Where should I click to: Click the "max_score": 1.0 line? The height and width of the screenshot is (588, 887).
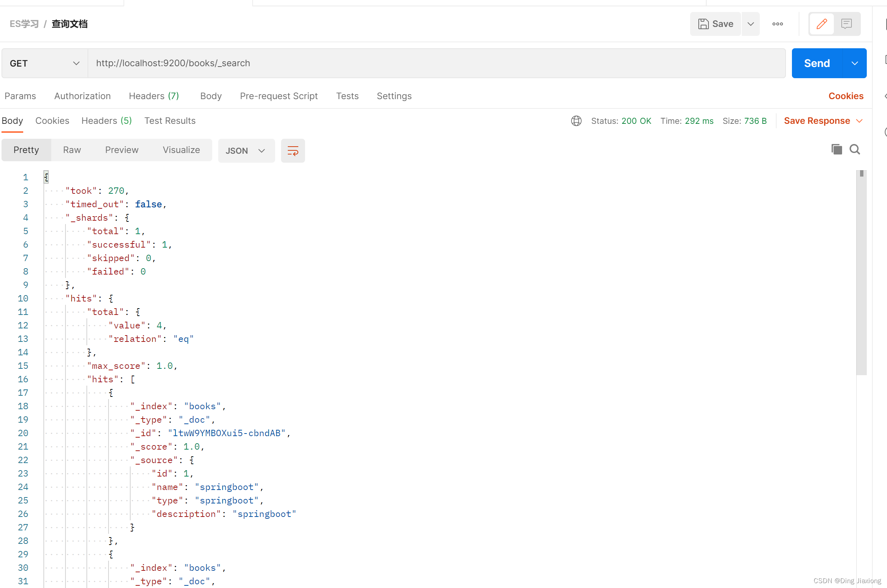click(132, 366)
